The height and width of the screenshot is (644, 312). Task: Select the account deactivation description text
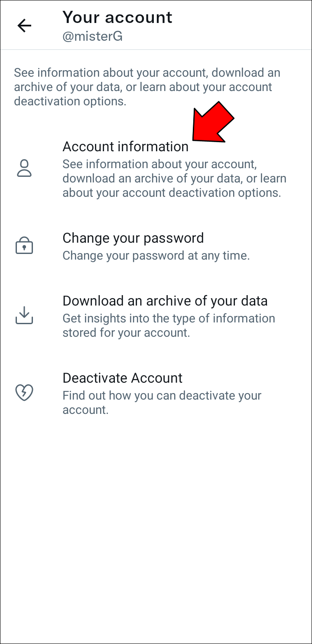(x=162, y=402)
